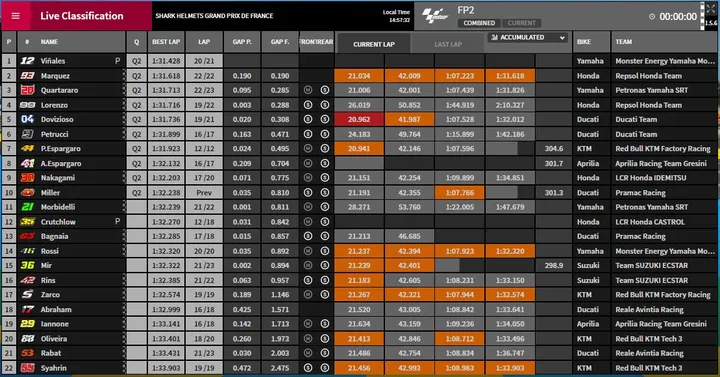Open the ACCUMULATED dropdown
Image resolution: width=720 pixels, height=377 pixels.
(528, 38)
